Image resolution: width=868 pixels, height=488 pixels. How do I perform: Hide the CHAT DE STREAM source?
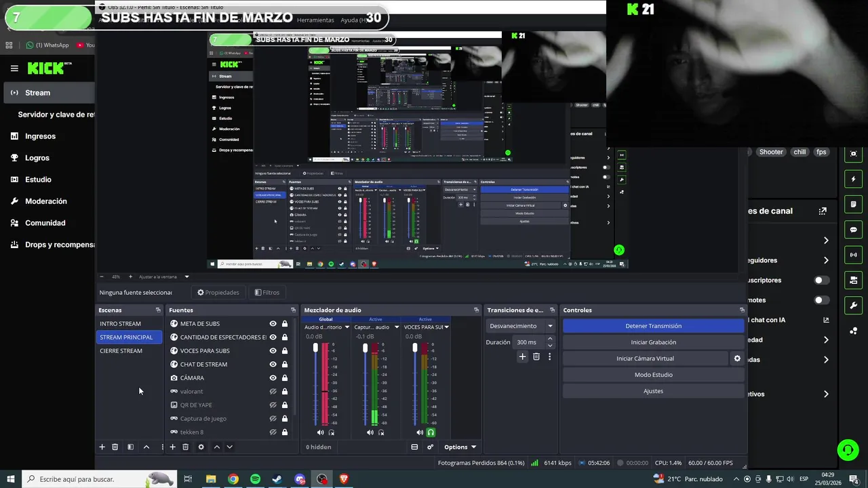pyautogui.click(x=273, y=365)
